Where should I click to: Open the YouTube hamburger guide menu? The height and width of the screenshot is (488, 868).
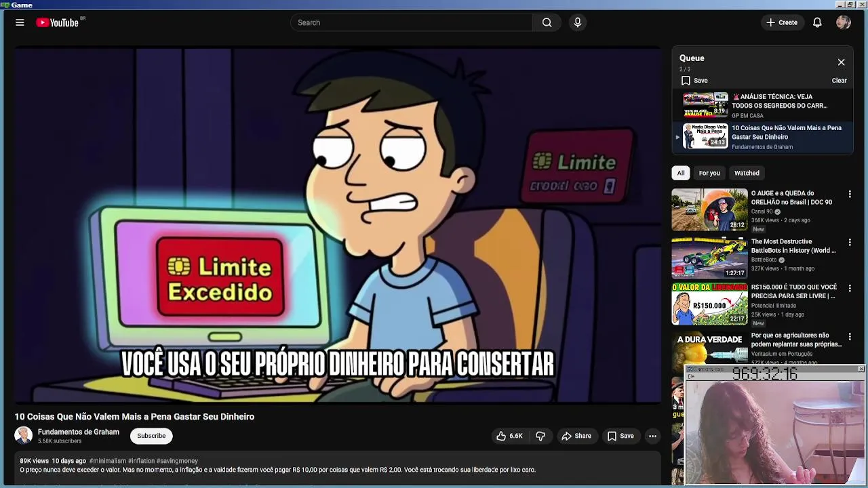20,22
